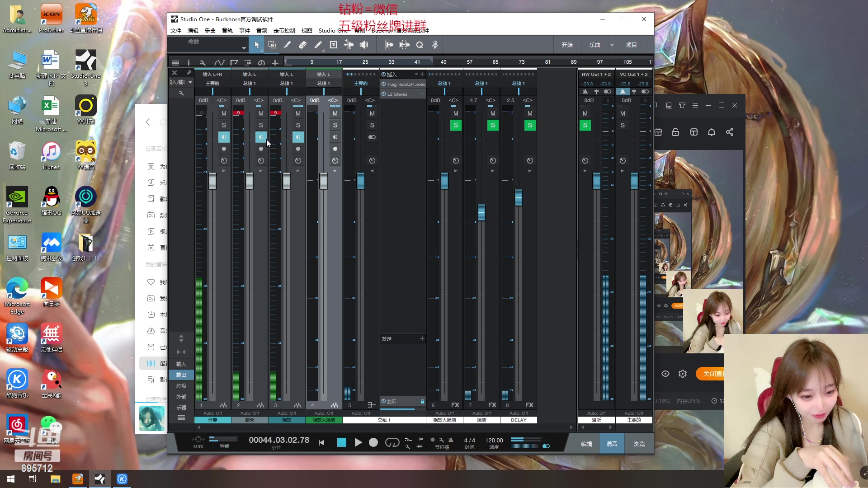Click the 编辑 view button

pos(586,444)
